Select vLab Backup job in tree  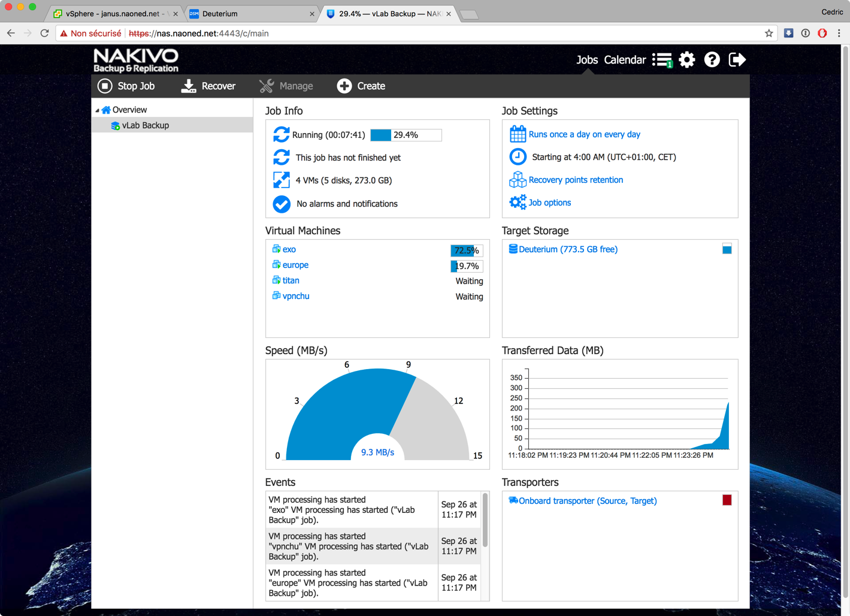tap(145, 125)
